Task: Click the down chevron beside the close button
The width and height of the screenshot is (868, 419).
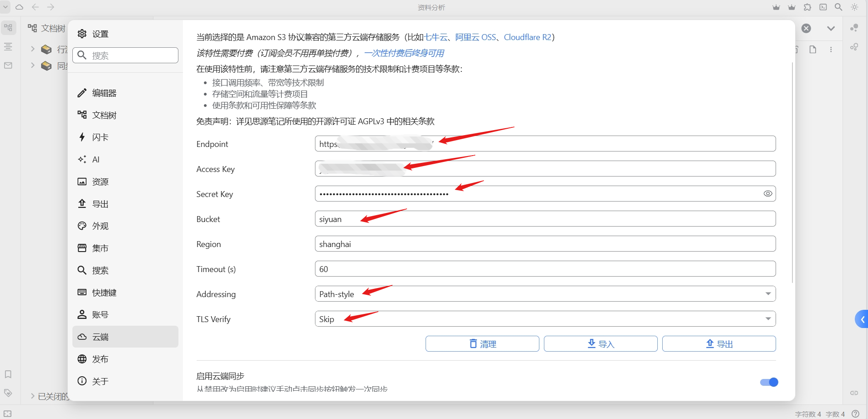Action: click(x=831, y=28)
